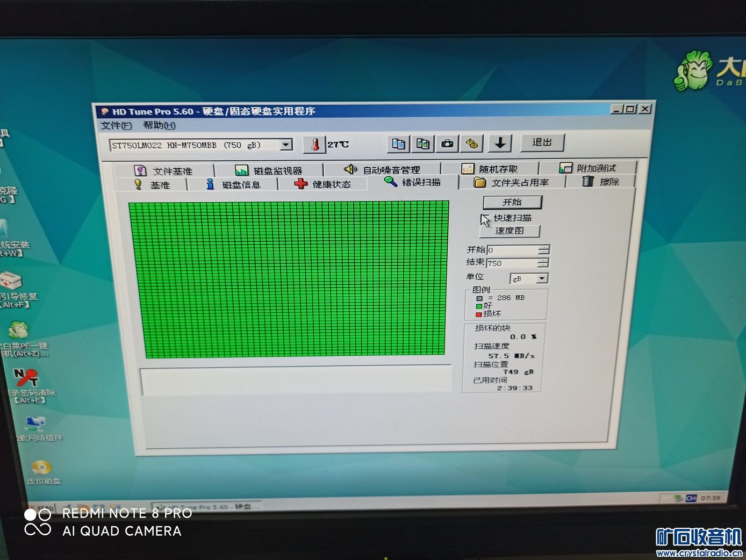This screenshot has height=560, width=746.
Task: Expand the ST750LM022 drive selector dropdown
Action: (x=286, y=145)
